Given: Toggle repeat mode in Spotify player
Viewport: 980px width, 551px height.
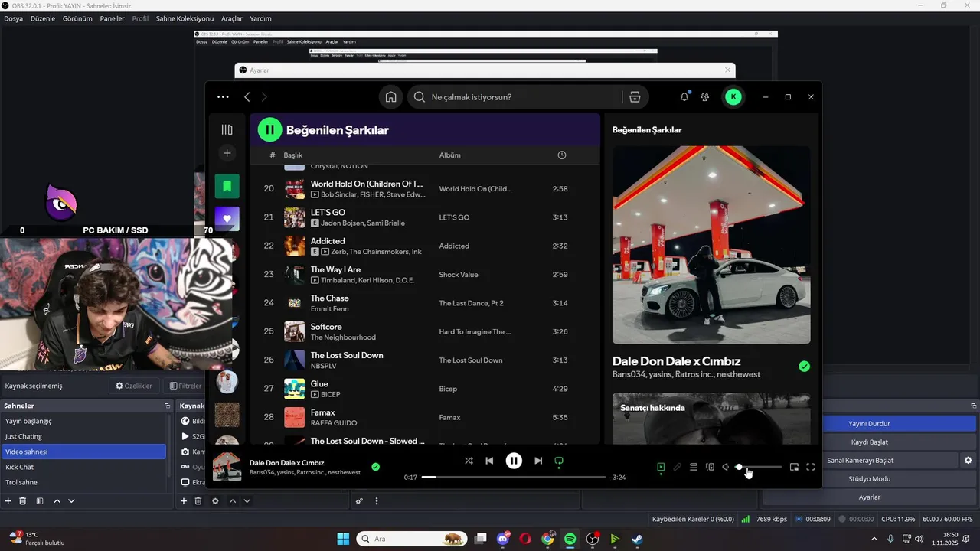Looking at the screenshot, I should pos(559,461).
